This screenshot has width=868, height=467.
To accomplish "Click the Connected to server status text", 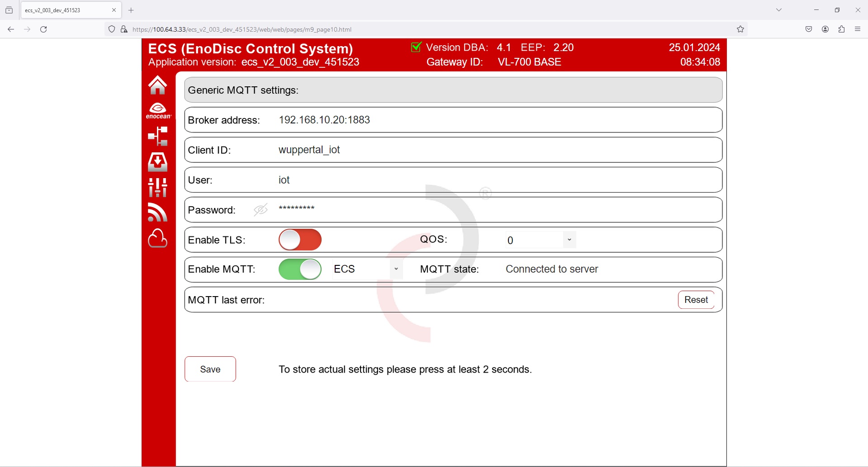I will 552,269.
